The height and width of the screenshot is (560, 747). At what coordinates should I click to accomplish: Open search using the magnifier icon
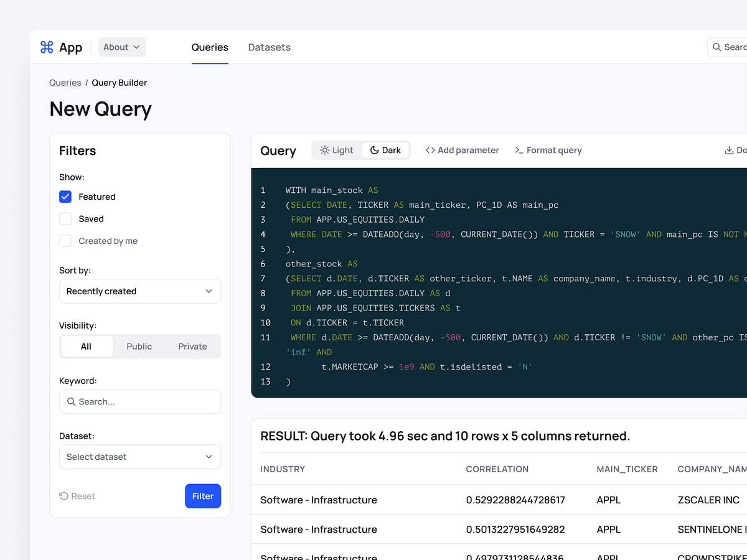(716, 47)
